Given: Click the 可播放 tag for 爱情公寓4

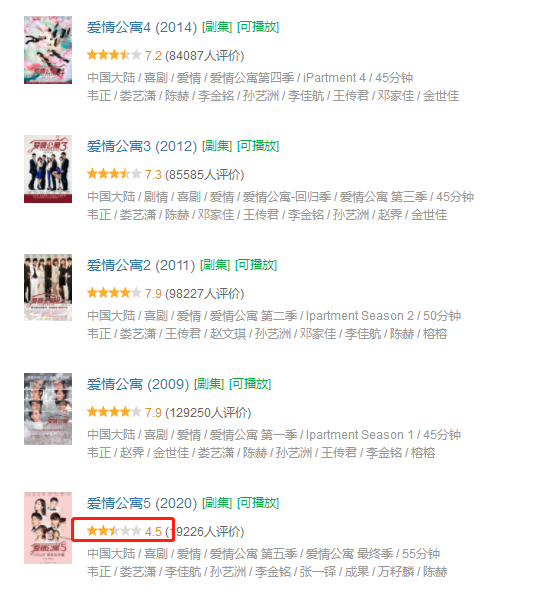Looking at the screenshot, I should point(258,27).
